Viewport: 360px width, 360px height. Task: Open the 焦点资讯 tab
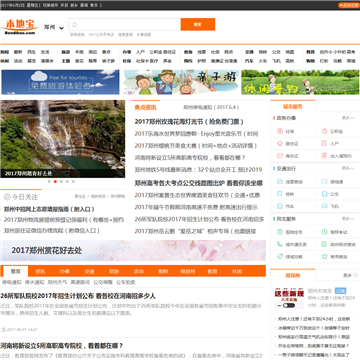pyautogui.click(x=145, y=107)
